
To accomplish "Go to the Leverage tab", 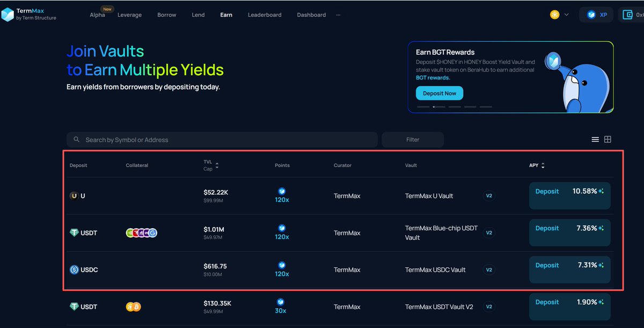I will (129, 15).
